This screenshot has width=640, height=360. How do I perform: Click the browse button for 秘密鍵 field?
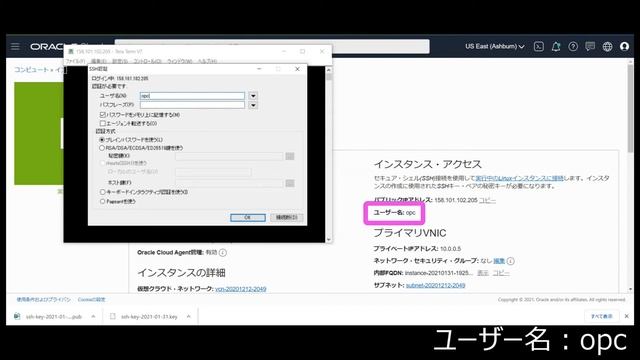pos(290,156)
